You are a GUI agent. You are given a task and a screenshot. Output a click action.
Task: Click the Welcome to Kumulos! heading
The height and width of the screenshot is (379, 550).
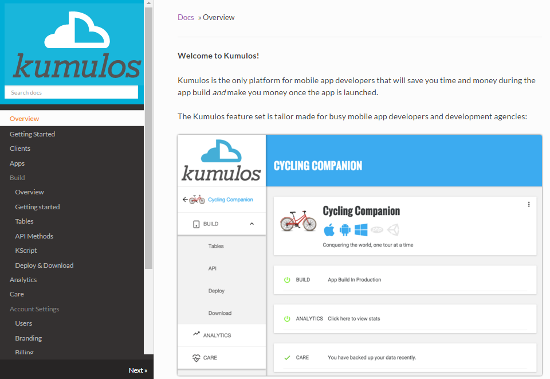point(218,56)
